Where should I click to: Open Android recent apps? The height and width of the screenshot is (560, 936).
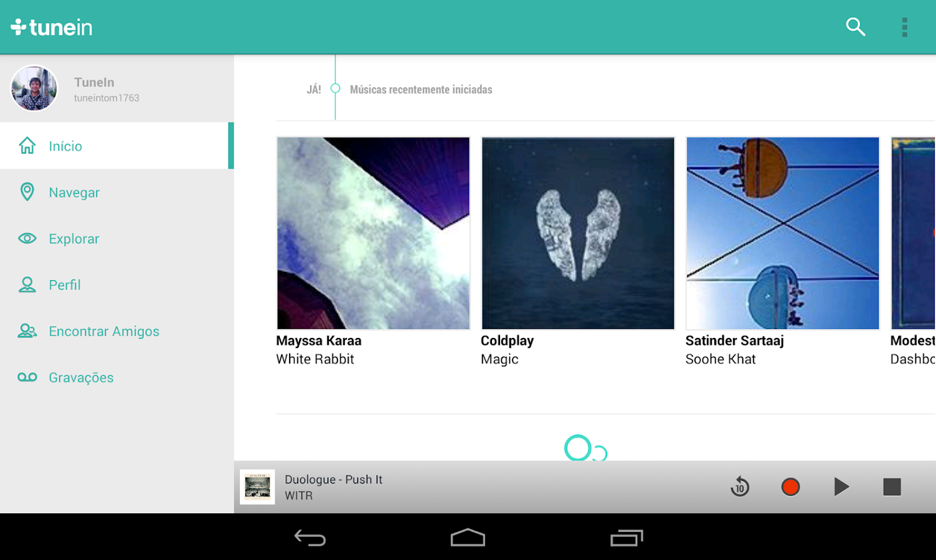click(x=626, y=536)
